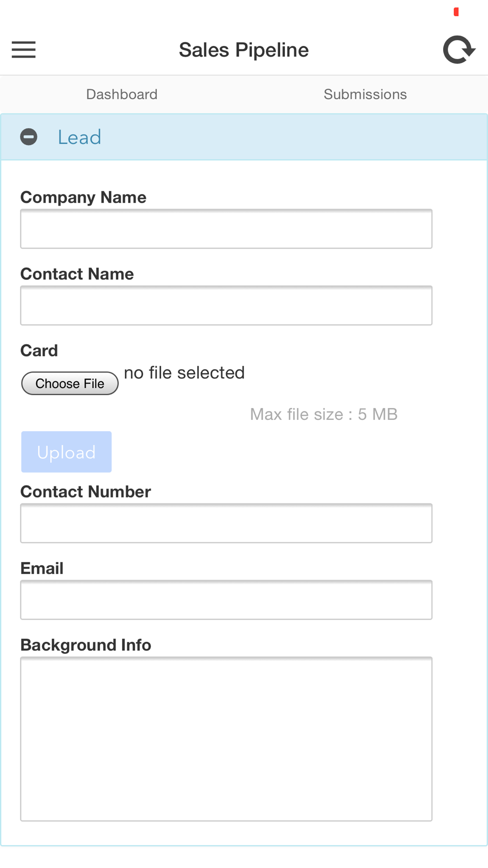488x868 pixels.
Task: Focus the Contact Name input field
Action: click(x=226, y=306)
